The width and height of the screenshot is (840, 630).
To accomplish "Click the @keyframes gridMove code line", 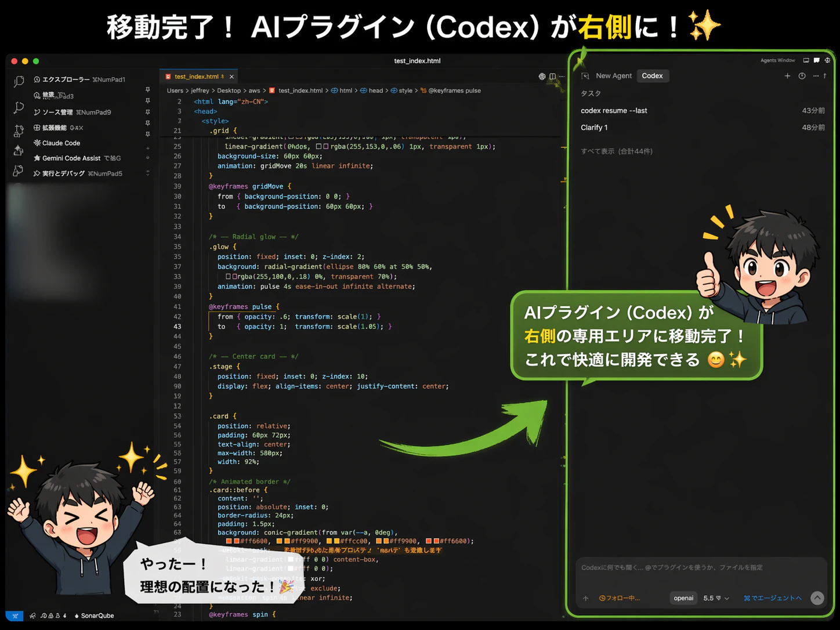I will (249, 186).
